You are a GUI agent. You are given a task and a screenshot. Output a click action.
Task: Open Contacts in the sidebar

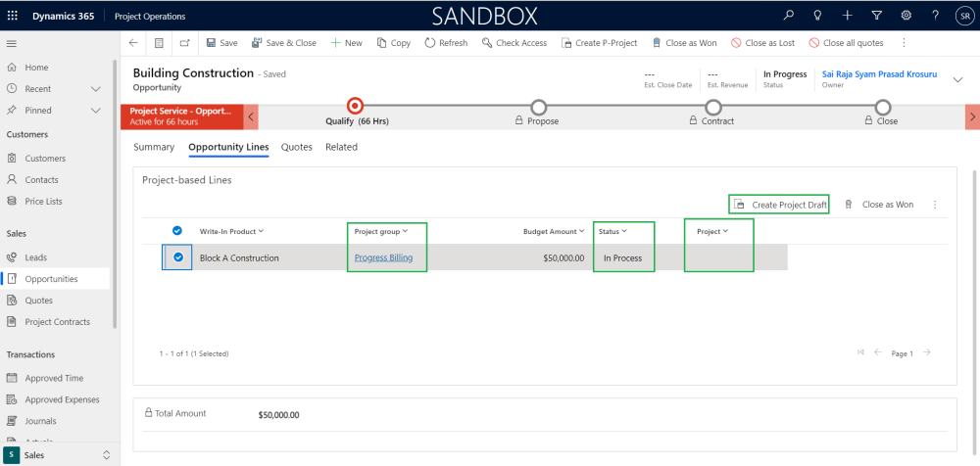pyautogui.click(x=41, y=179)
